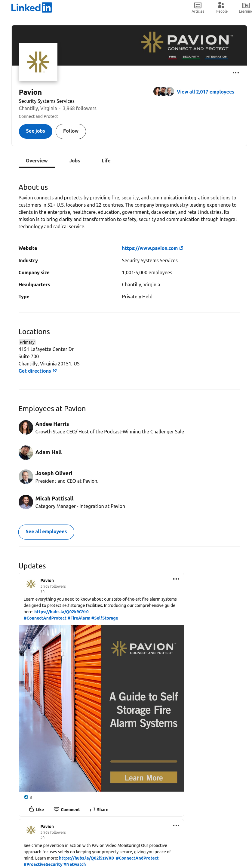Open the LinkedIn home logo
The width and height of the screenshot is (252, 868).
31,8
